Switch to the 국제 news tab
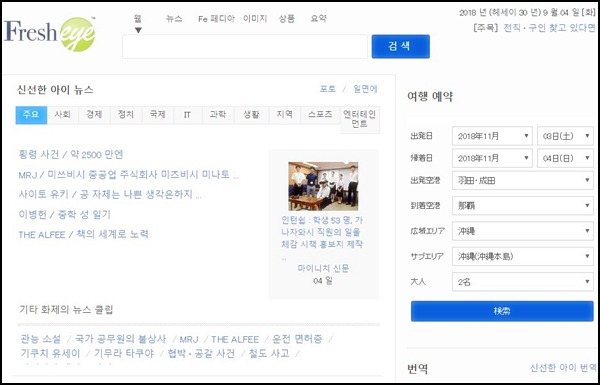600x385 pixels. pos(158,115)
